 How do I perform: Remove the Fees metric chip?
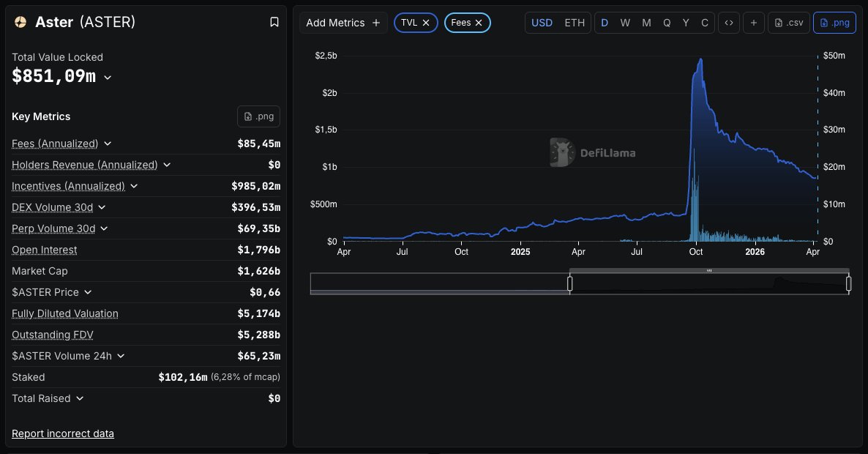point(479,23)
